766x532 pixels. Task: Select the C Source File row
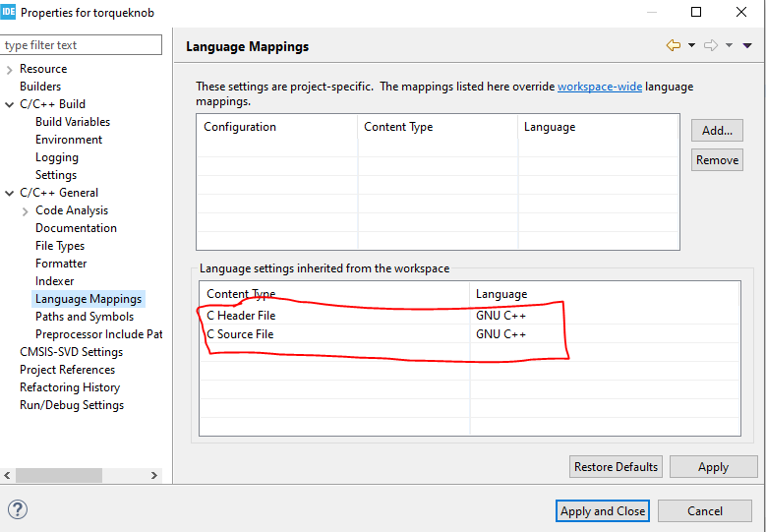469,334
